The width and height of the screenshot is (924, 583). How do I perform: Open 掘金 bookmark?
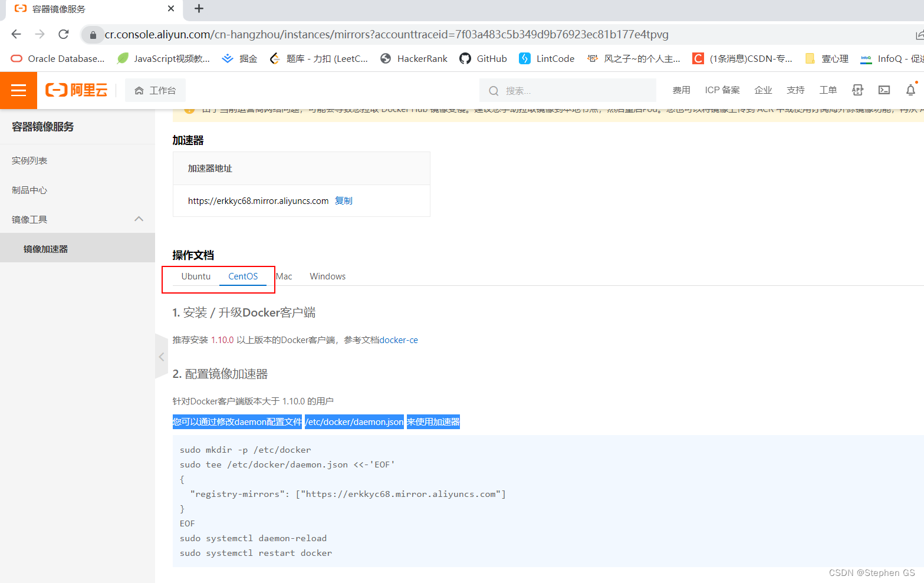pos(239,58)
